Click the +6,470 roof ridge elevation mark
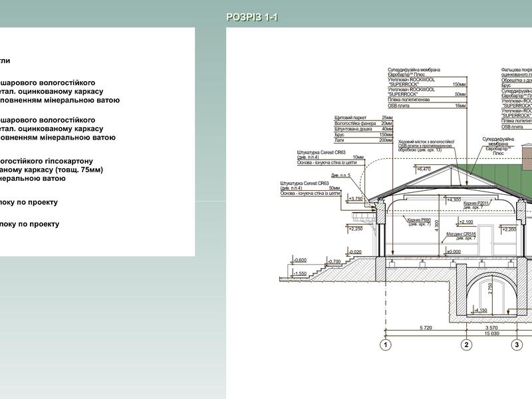532x399 pixels. click(x=424, y=170)
